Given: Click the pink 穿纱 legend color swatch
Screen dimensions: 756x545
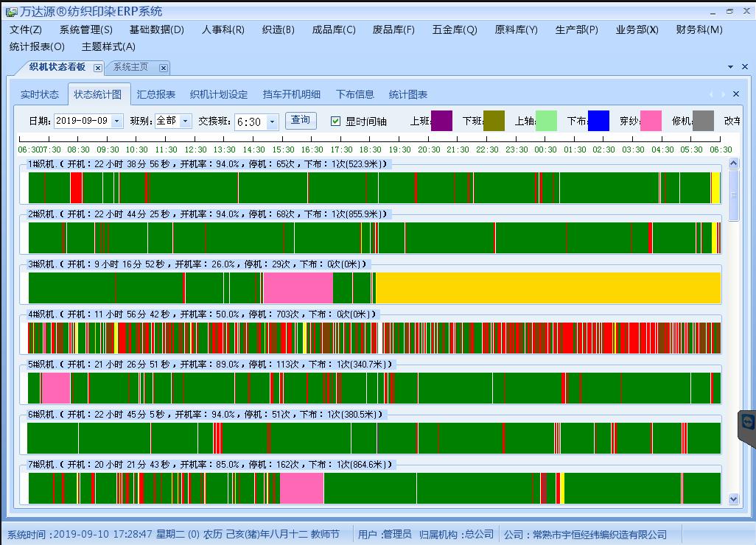Looking at the screenshot, I should pyautogui.click(x=651, y=121).
